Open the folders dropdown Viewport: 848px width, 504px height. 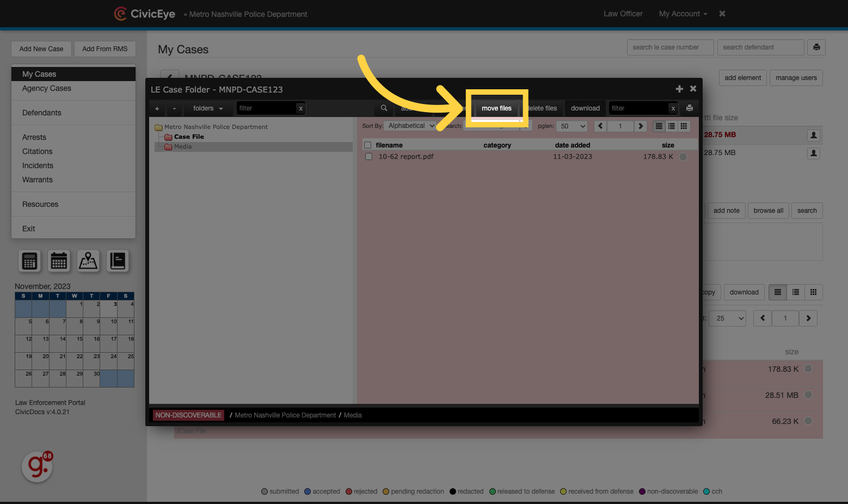coord(208,108)
